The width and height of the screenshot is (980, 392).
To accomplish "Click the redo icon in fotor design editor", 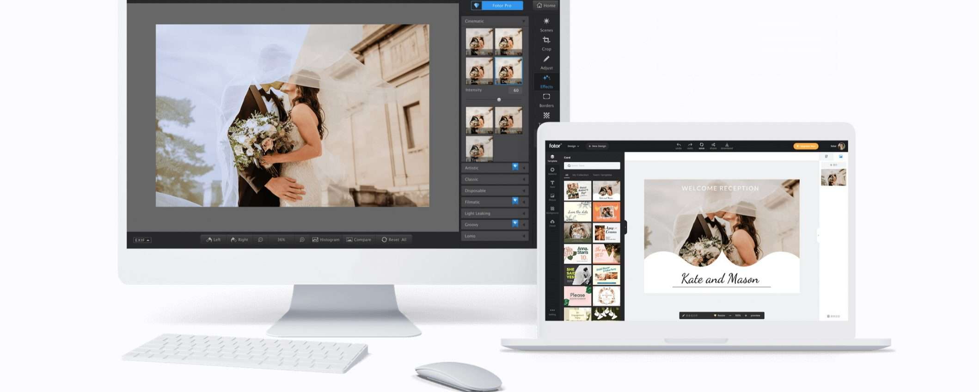I will pos(690,146).
